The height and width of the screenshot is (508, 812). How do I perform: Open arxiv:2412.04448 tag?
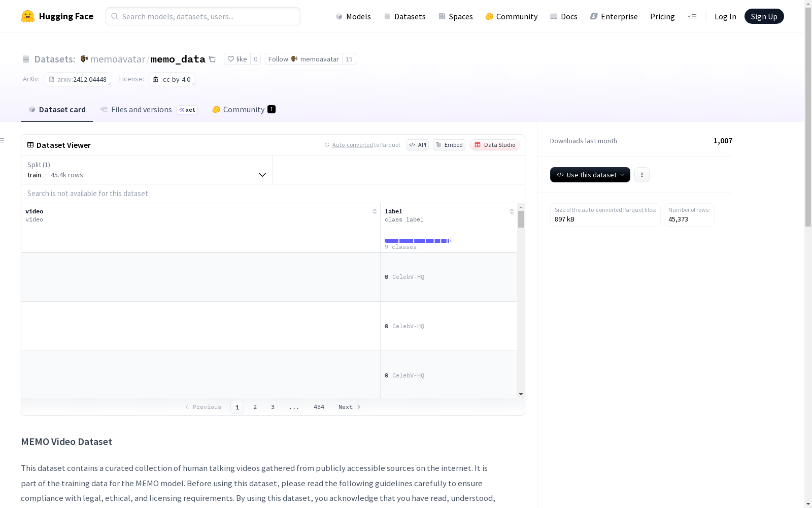coord(78,79)
